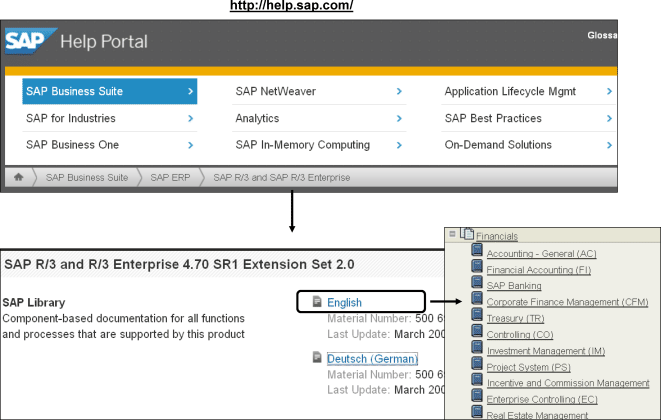Click book icon next to Accounting - General (AC)
Image resolution: width=661 pixels, height=420 pixels.
pyautogui.click(x=477, y=250)
